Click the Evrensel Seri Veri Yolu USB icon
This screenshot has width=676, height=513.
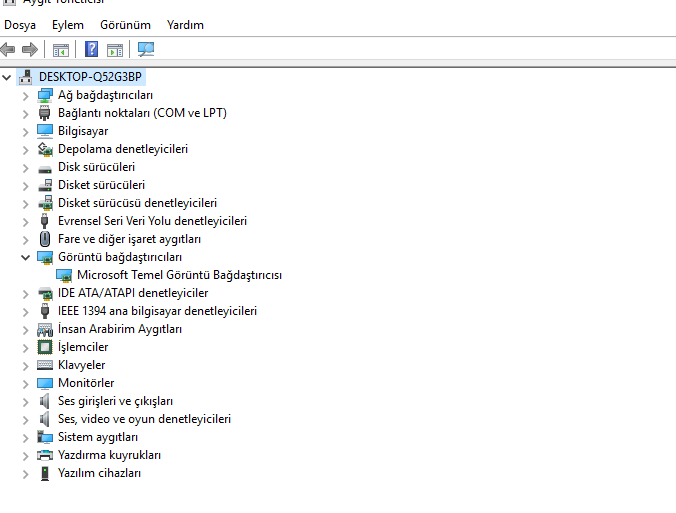click(44, 221)
